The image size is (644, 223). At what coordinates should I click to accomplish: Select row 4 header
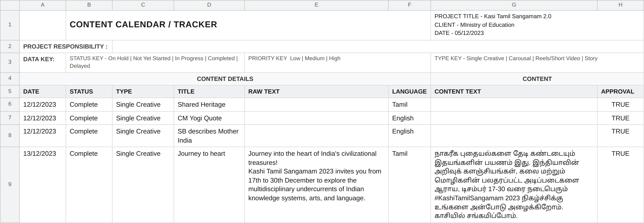click(x=10, y=79)
